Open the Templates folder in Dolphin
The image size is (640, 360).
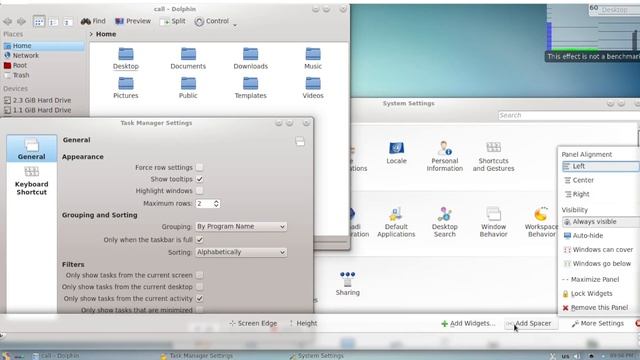pos(251,88)
